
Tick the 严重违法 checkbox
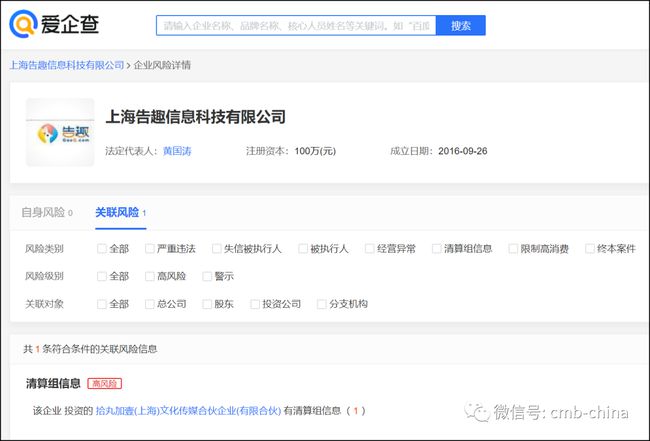(150, 249)
